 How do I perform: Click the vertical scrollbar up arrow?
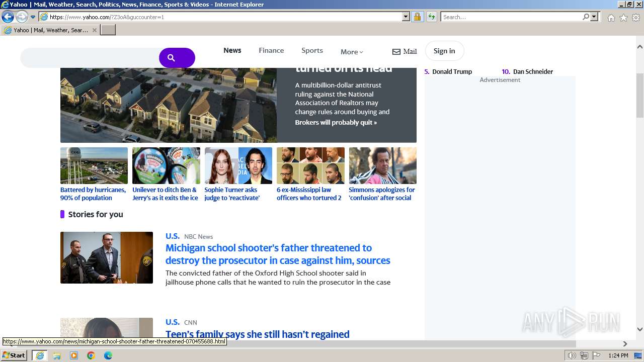639,47
